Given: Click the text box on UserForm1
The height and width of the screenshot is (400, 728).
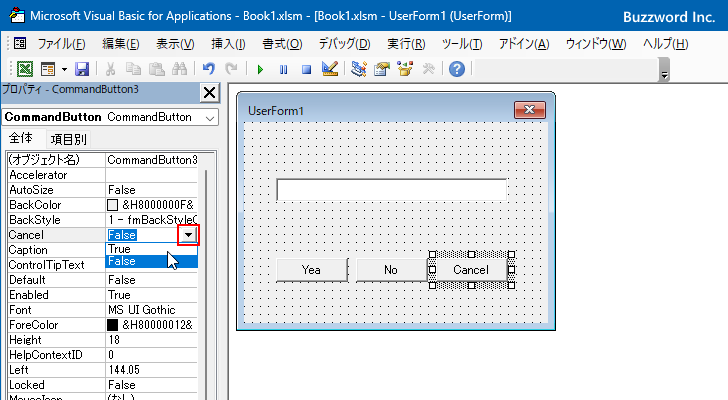Looking at the screenshot, I should coord(391,190).
